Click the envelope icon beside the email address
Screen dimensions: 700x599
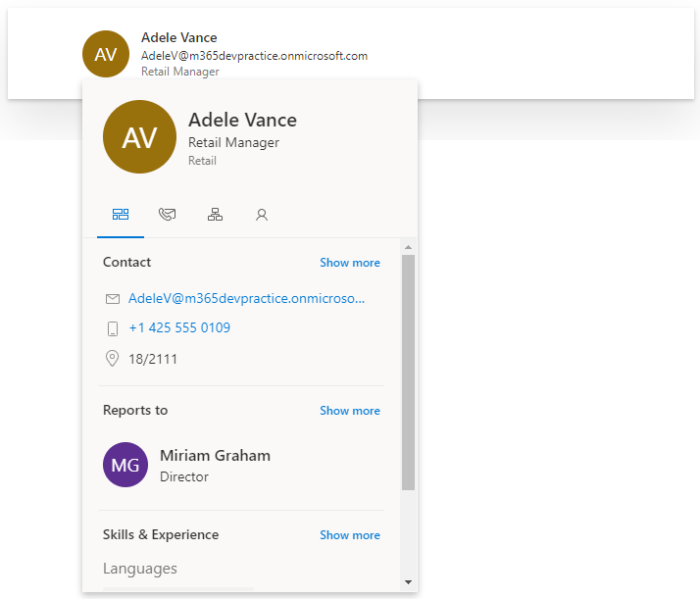pos(113,299)
